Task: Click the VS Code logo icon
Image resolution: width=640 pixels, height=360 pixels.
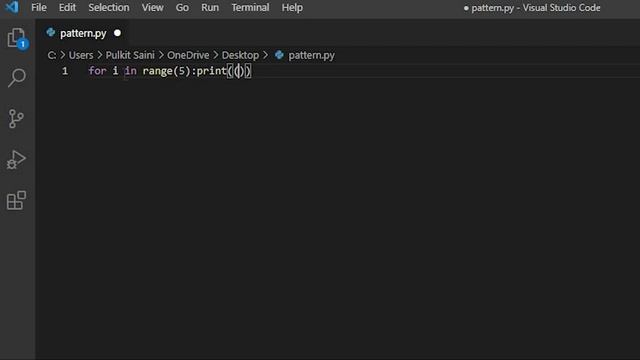Action: click(11, 7)
